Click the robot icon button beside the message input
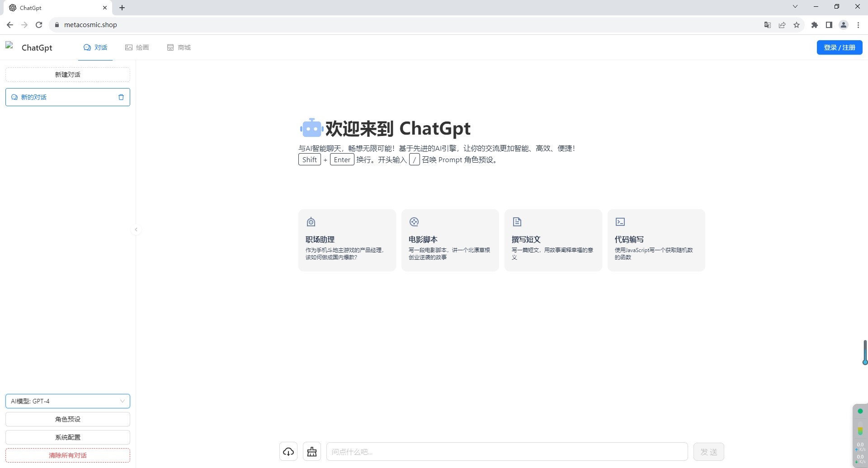868x468 pixels. point(312,451)
